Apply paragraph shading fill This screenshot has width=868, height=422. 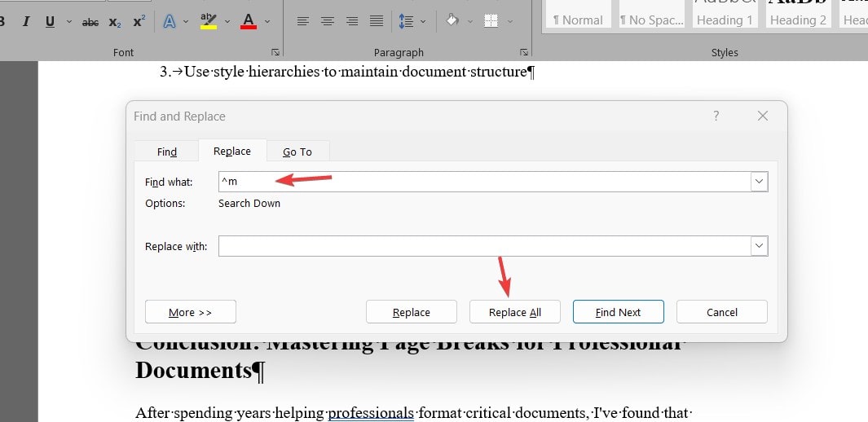tap(452, 21)
